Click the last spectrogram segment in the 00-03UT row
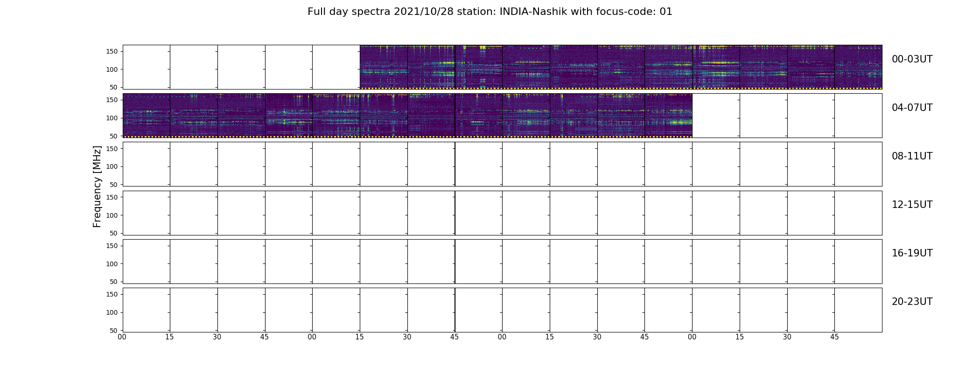 point(858,67)
